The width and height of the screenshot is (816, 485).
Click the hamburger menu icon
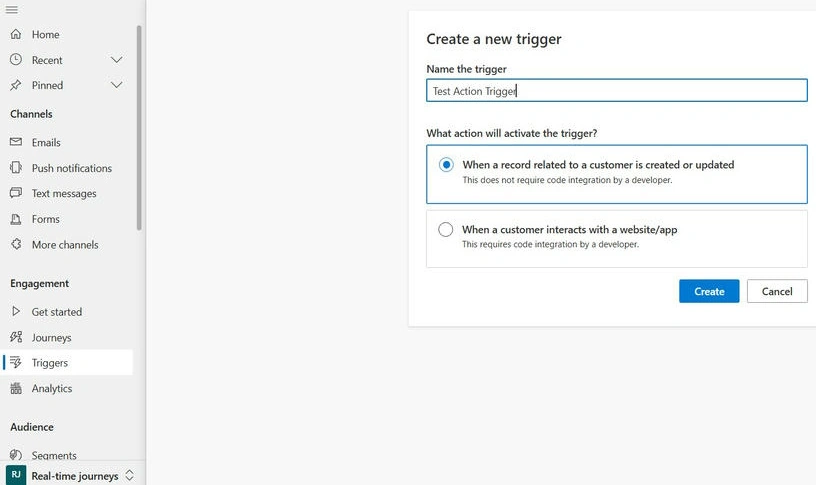click(11, 9)
